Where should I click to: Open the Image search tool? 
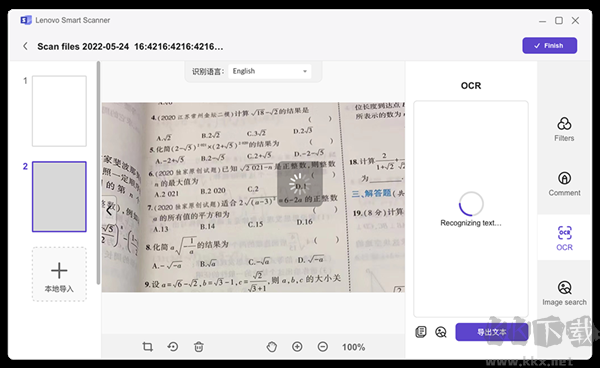pos(564,293)
